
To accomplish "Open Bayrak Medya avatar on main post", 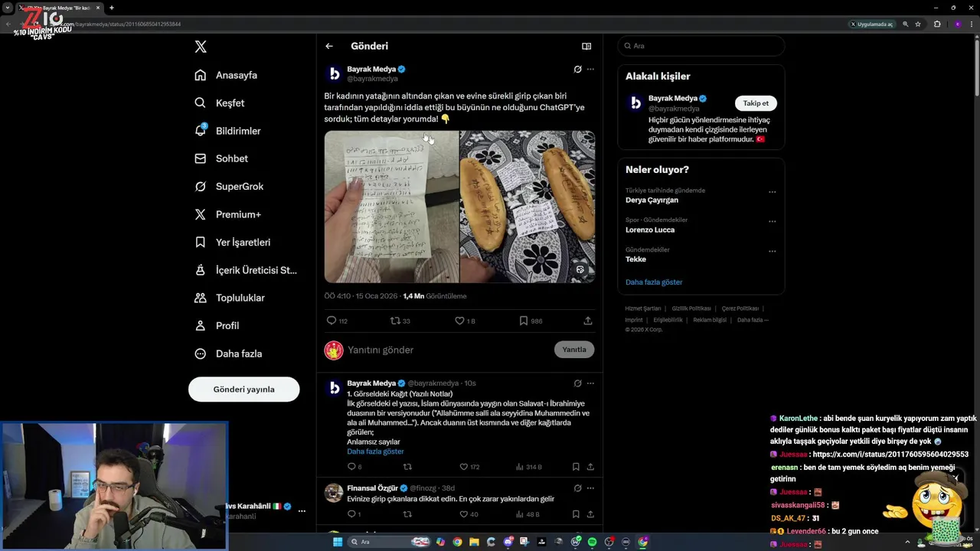I will (x=334, y=73).
